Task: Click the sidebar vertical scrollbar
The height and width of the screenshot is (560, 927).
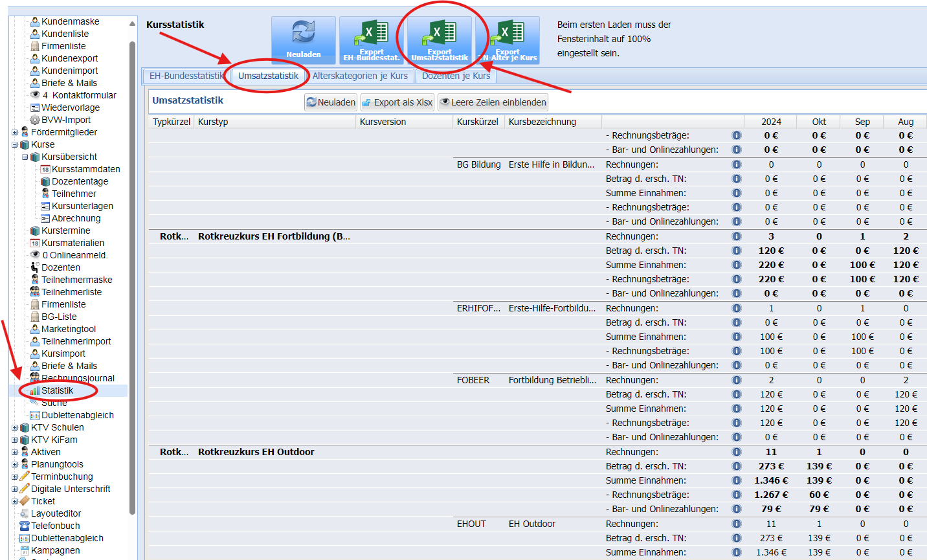Action: click(133, 259)
